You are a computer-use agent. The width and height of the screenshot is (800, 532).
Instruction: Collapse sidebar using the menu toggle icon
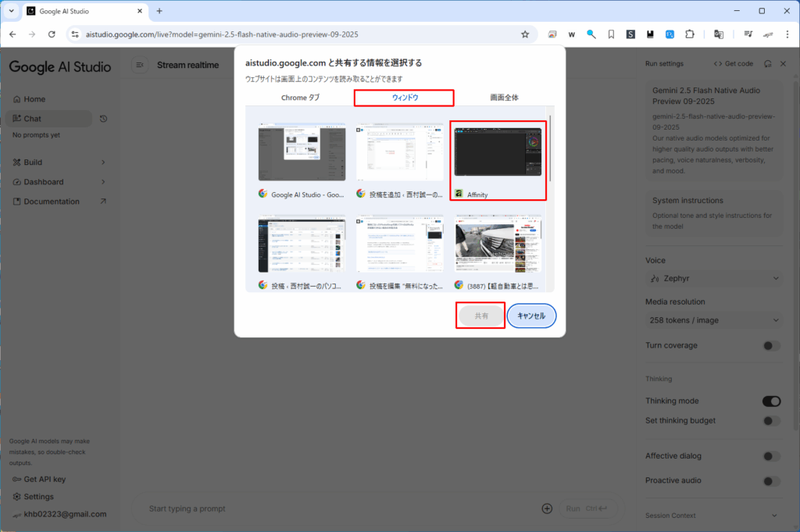(x=140, y=65)
